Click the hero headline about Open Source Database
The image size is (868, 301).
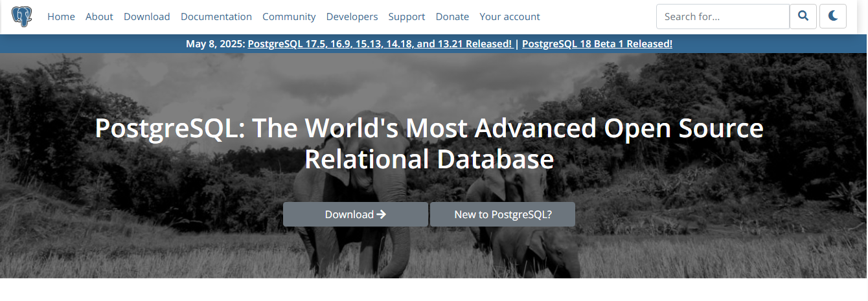(x=429, y=143)
